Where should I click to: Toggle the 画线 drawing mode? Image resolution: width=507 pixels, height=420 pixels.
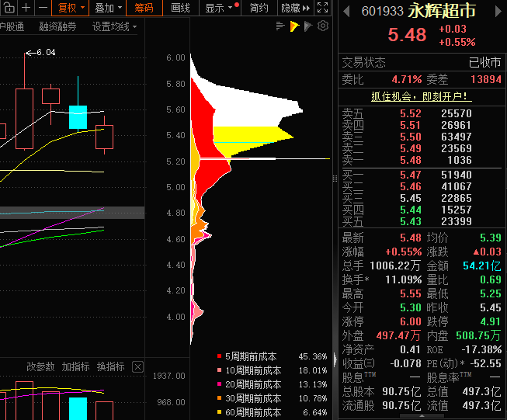tap(180, 8)
